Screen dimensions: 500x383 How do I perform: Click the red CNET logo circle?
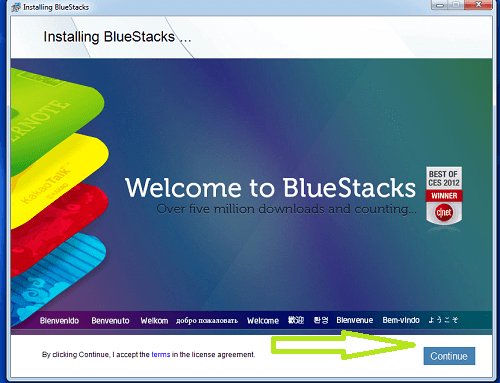click(x=444, y=213)
